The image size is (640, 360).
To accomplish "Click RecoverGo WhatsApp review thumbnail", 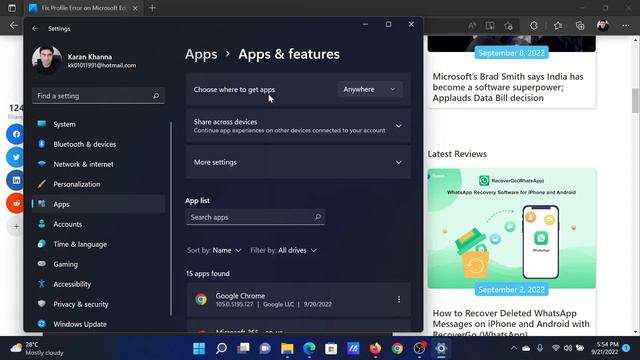I will (x=512, y=228).
